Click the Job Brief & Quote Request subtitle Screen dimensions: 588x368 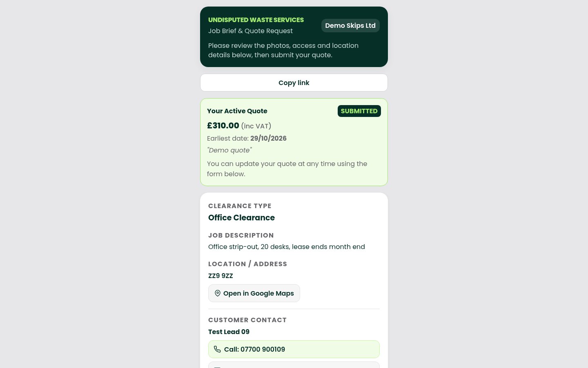coord(250,31)
